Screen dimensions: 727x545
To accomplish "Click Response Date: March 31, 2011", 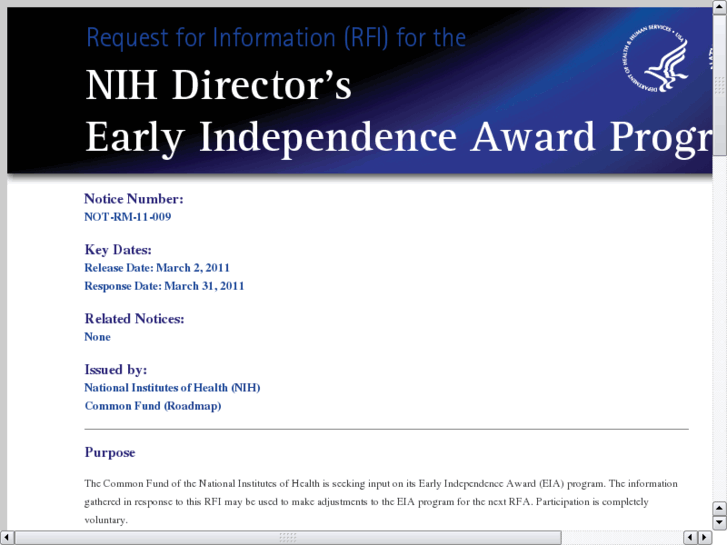I will pos(164,286).
